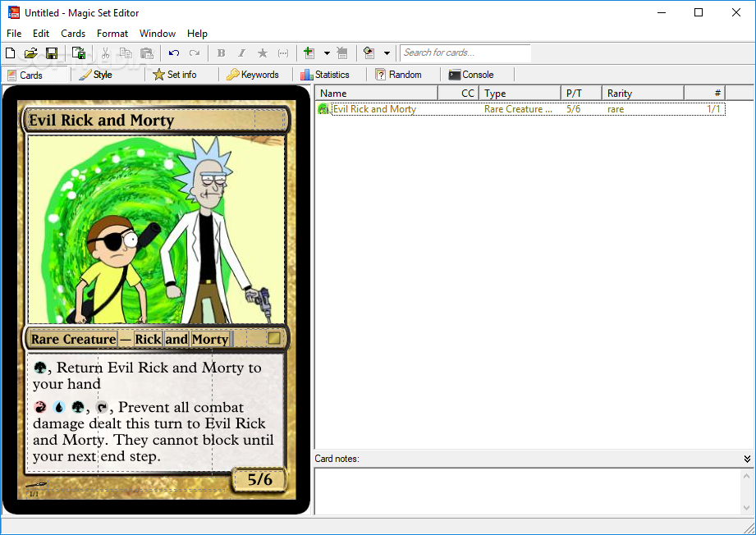The image size is (756, 535).
Task: Click the Symbols star toolbar icon
Action: tap(263, 53)
